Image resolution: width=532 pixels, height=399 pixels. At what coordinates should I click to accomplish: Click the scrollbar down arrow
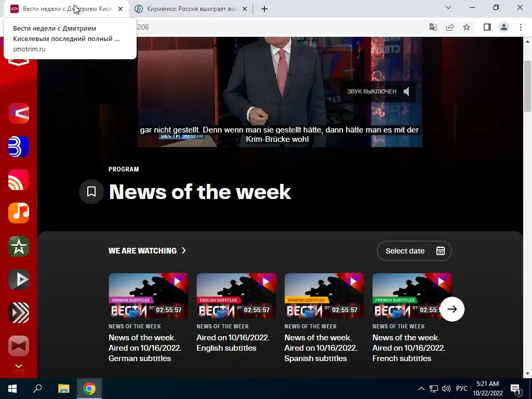[527, 374]
